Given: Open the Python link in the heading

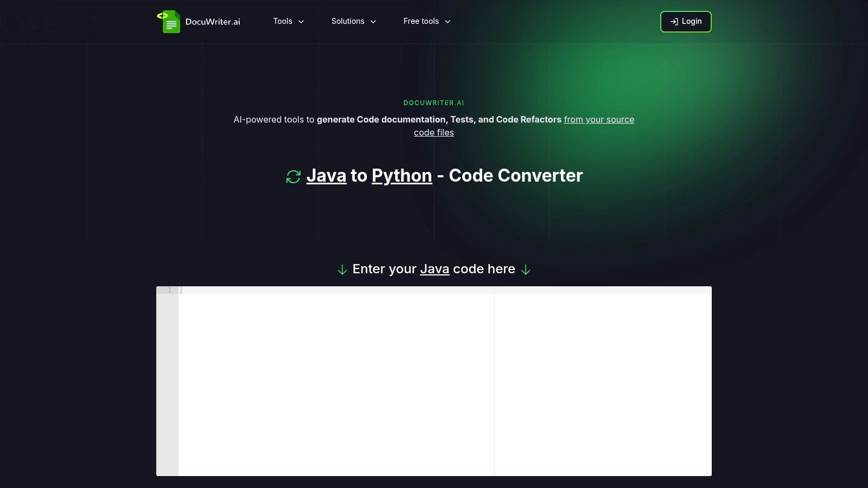Looking at the screenshot, I should pyautogui.click(x=402, y=176).
